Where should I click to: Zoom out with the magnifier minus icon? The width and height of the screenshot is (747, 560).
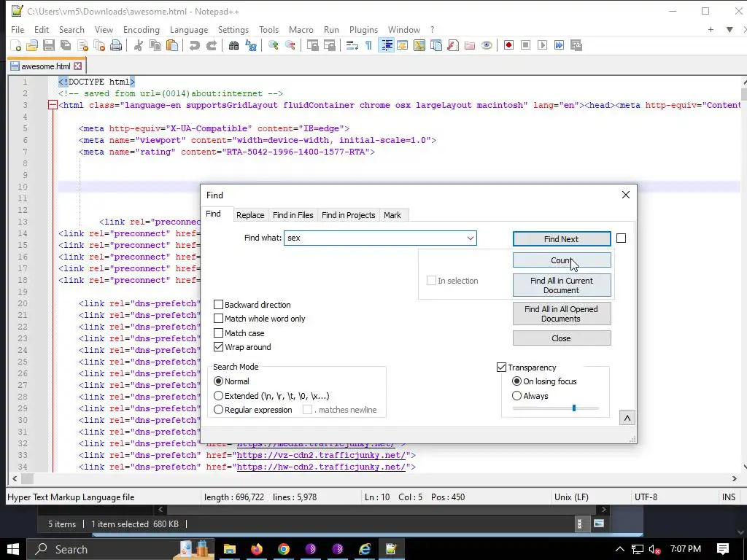[290, 45]
